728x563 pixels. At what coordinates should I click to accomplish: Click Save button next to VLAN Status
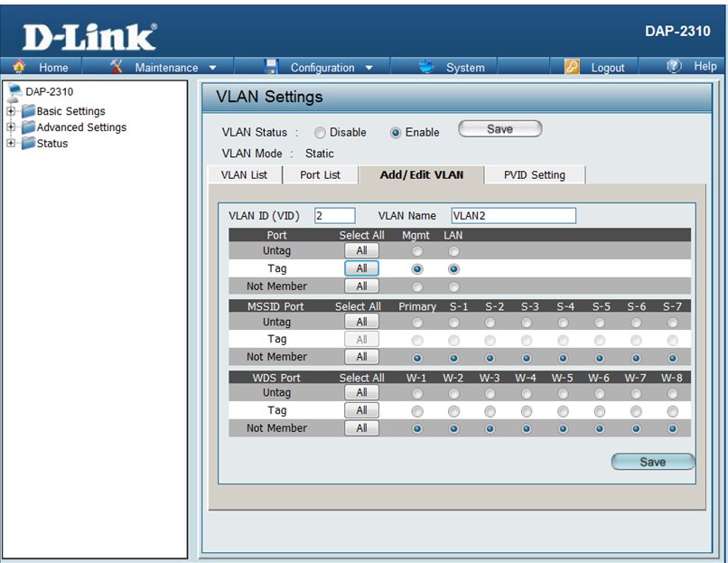[499, 129]
